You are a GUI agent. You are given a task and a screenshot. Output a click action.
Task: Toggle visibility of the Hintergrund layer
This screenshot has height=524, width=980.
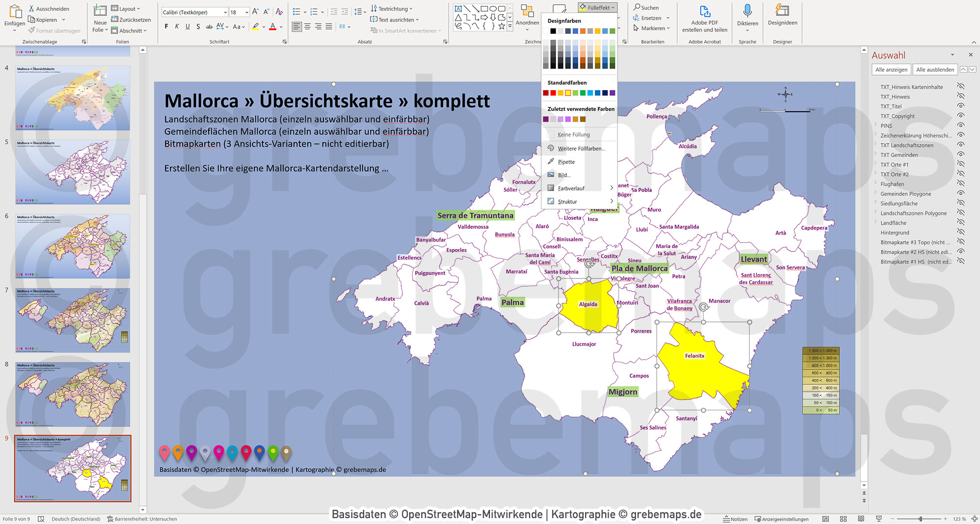pos(960,232)
